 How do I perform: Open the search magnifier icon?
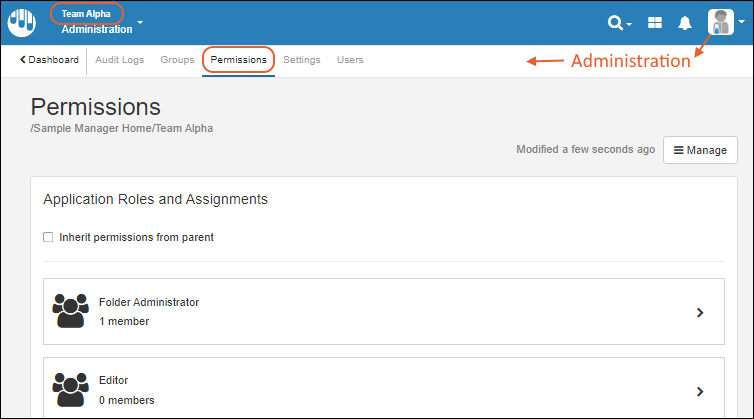616,22
